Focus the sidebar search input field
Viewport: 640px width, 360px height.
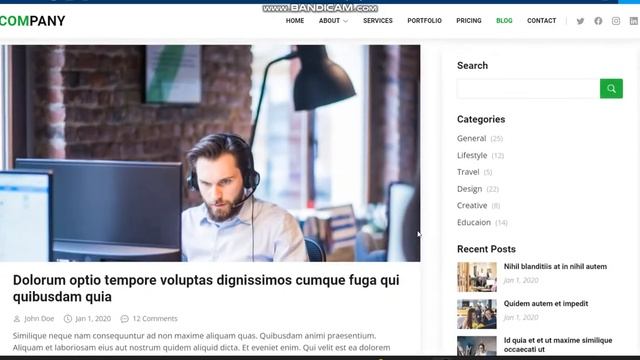point(528,89)
